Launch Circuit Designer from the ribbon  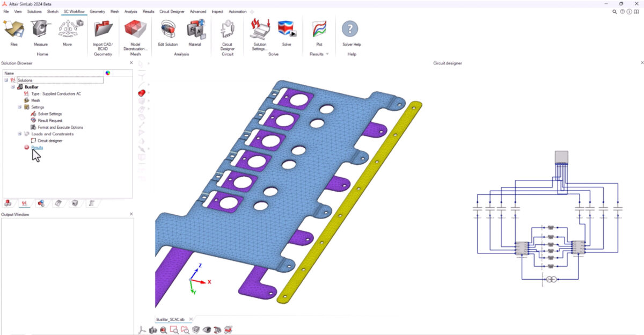pos(228,30)
